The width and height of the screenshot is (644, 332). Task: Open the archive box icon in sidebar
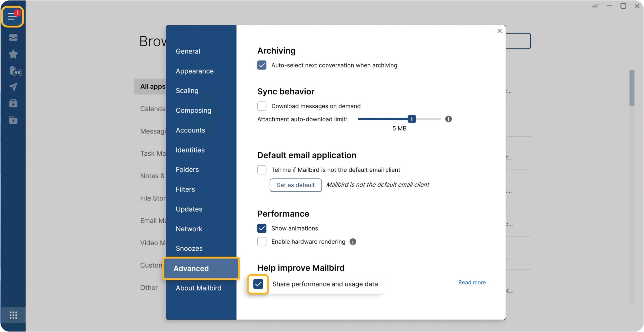tap(13, 103)
